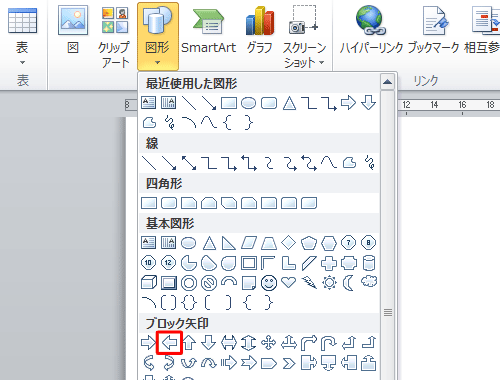The height and width of the screenshot is (380, 500).
Task: Select the Sun basic shape
Action: pyautogui.click(x=329, y=283)
